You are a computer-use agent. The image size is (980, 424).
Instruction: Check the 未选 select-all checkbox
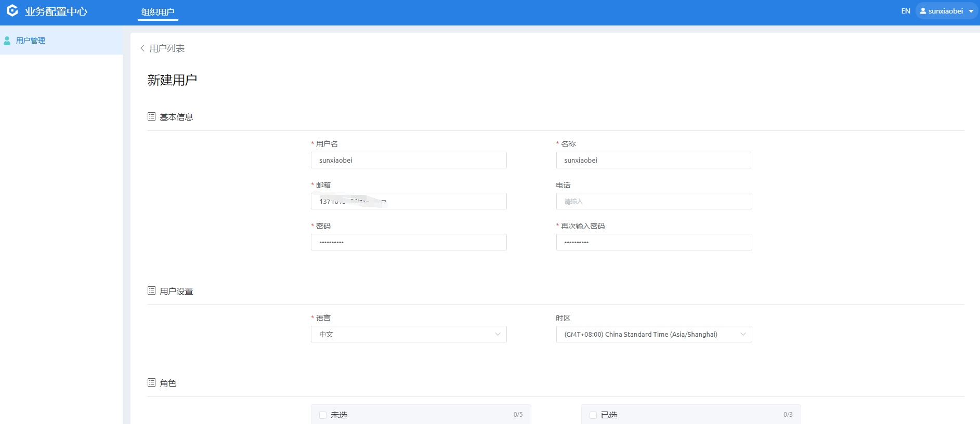pos(323,415)
